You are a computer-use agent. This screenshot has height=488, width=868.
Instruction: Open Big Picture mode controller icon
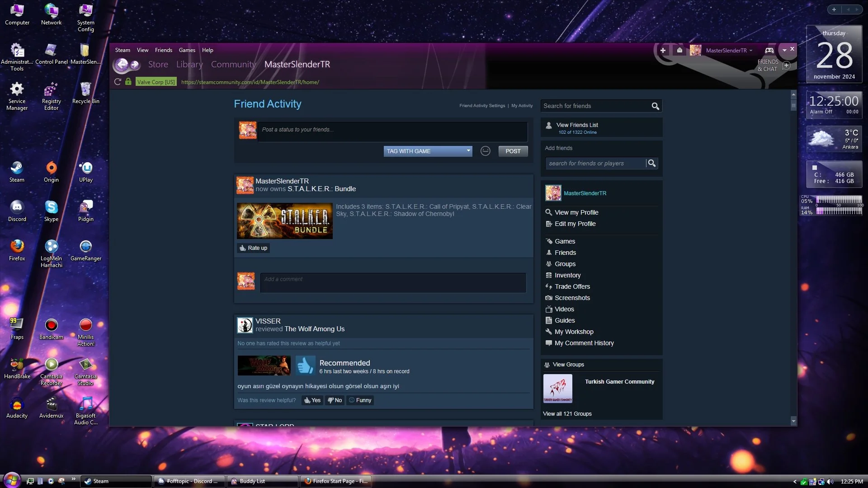point(769,50)
